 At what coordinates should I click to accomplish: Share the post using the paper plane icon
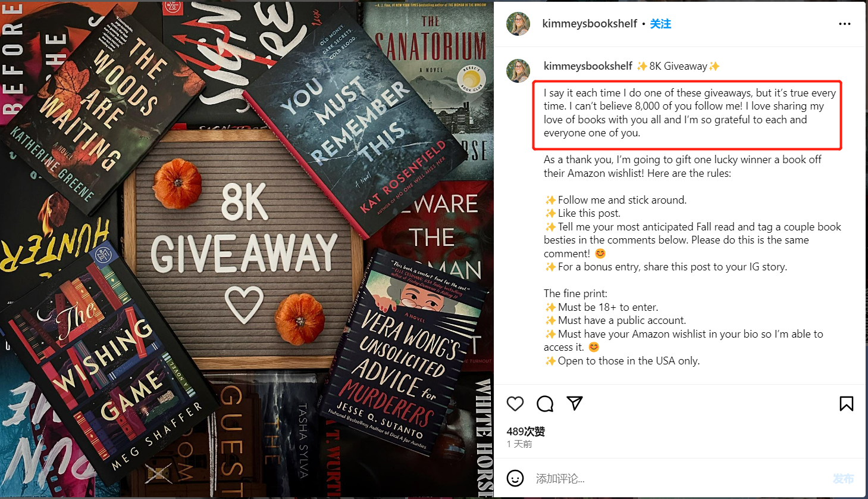575,403
